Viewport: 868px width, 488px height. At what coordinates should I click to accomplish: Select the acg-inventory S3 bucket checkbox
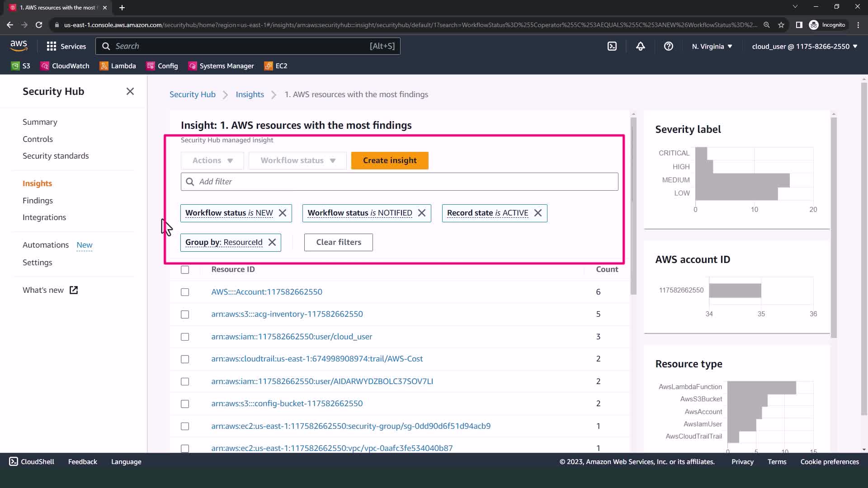pyautogui.click(x=185, y=314)
